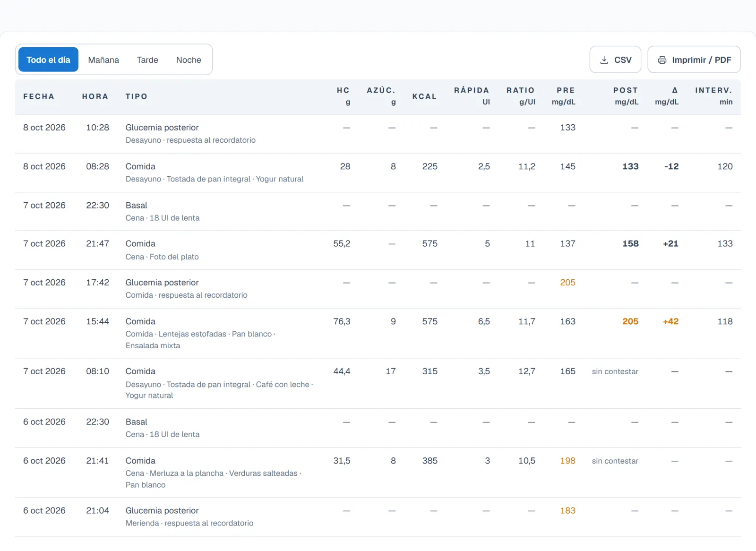Click the orange PRE value 205 at 17:42
The height and width of the screenshot is (551, 756).
(567, 283)
